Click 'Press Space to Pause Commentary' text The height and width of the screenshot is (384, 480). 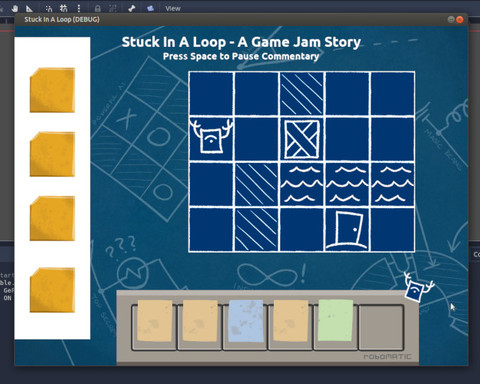click(241, 56)
